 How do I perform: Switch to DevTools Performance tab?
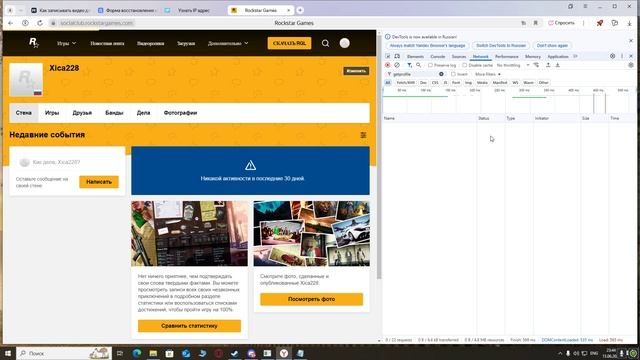(x=507, y=56)
